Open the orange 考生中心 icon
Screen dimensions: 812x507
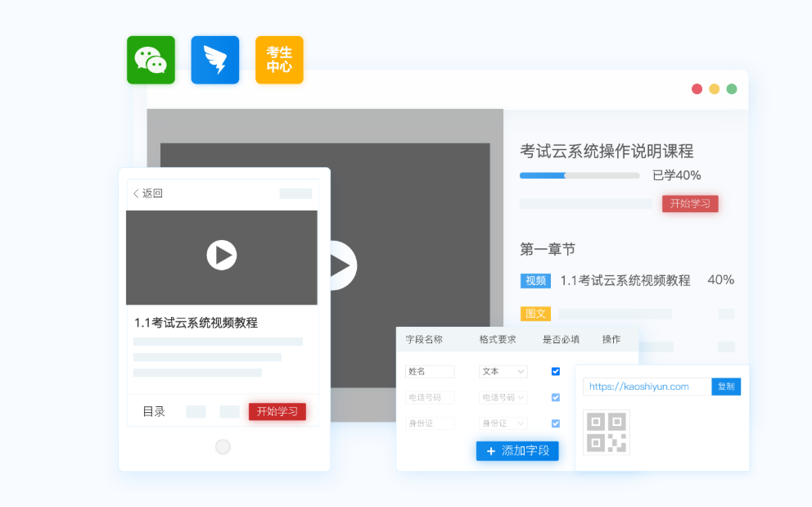[279, 60]
